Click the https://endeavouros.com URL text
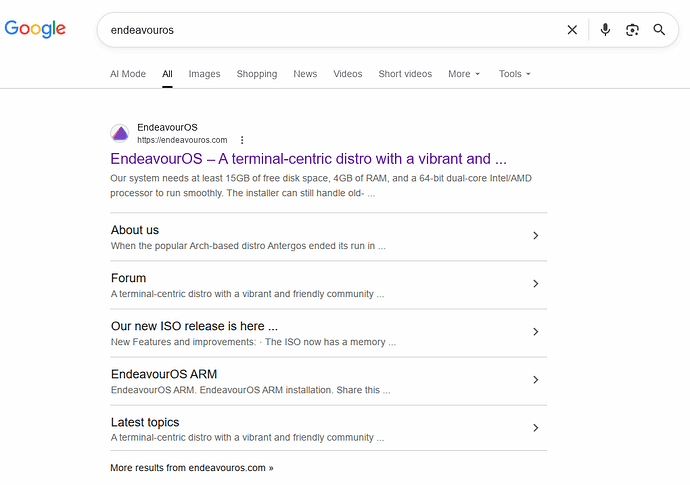690x485 pixels. click(182, 140)
